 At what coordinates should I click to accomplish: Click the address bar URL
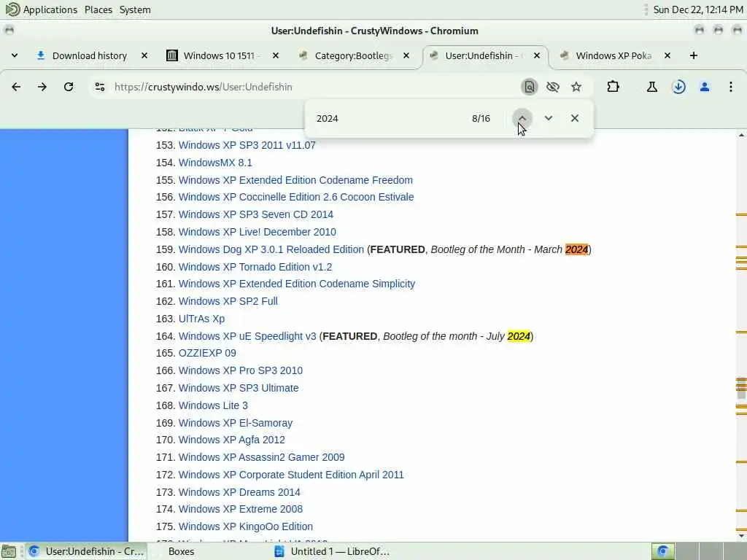204,87
